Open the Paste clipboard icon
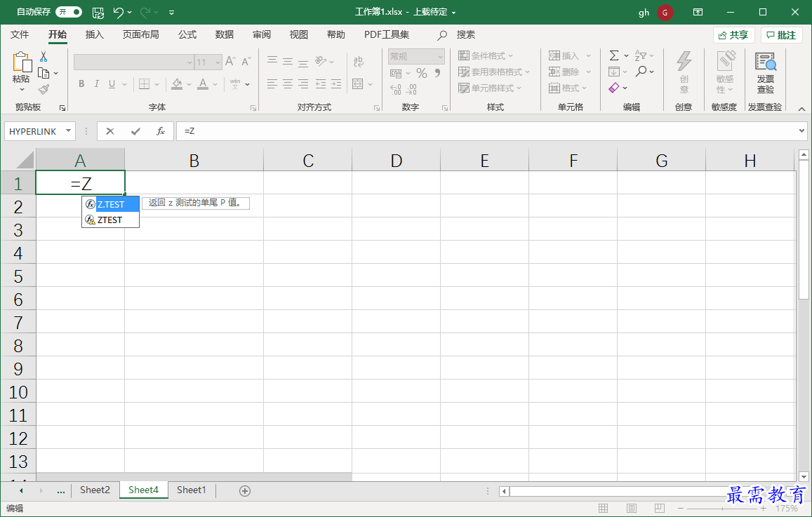The image size is (812, 517). 21,62
